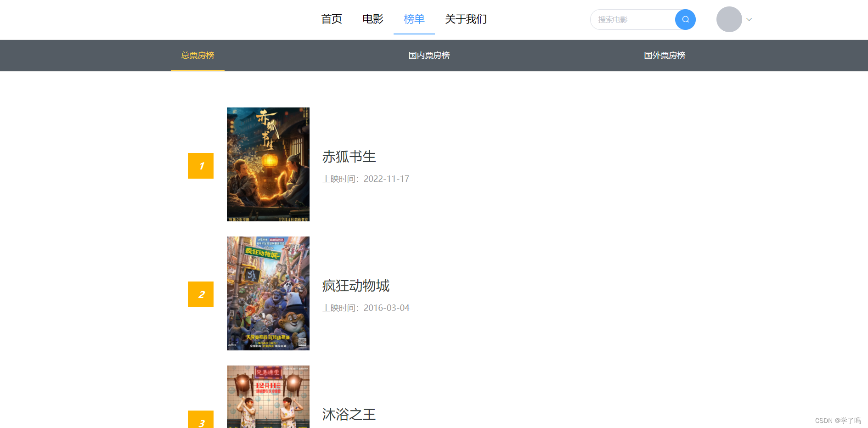The height and width of the screenshot is (428, 868).
Task: Switch to the 国内票房榜 tab
Action: pos(429,56)
